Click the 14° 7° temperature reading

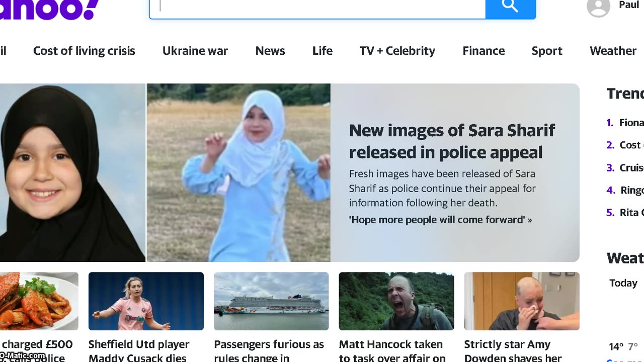click(623, 347)
